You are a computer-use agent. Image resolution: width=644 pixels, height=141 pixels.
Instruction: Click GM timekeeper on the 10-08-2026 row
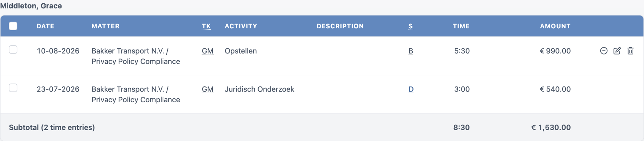click(208, 51)
